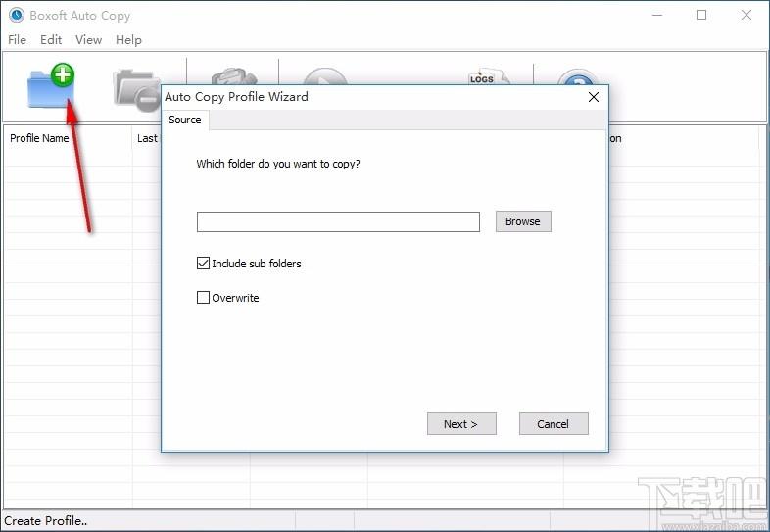Viewport: 770px width, 532px height.
Task: Click the source folder path field
Action: click(338, 222)
